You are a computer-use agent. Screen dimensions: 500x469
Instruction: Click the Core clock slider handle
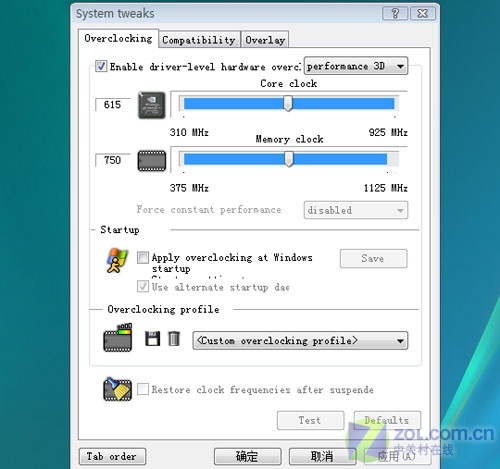[288, 103]
